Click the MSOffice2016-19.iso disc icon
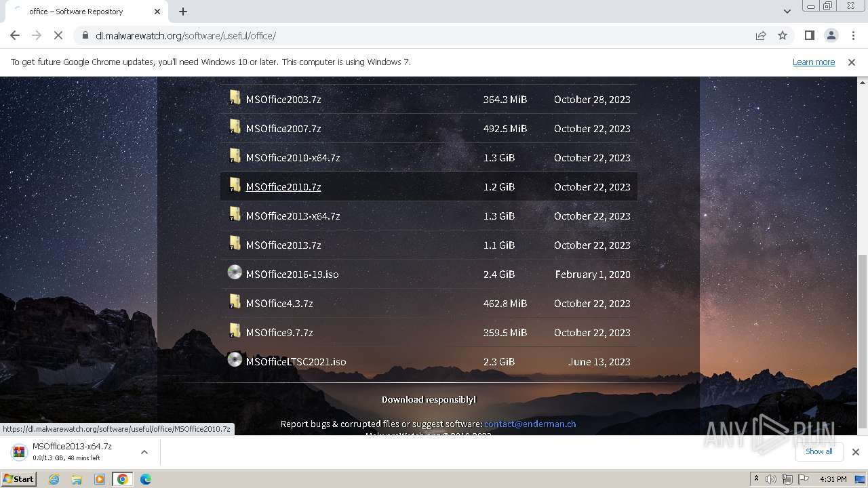868x488 pixels. [x=235, y=272]
